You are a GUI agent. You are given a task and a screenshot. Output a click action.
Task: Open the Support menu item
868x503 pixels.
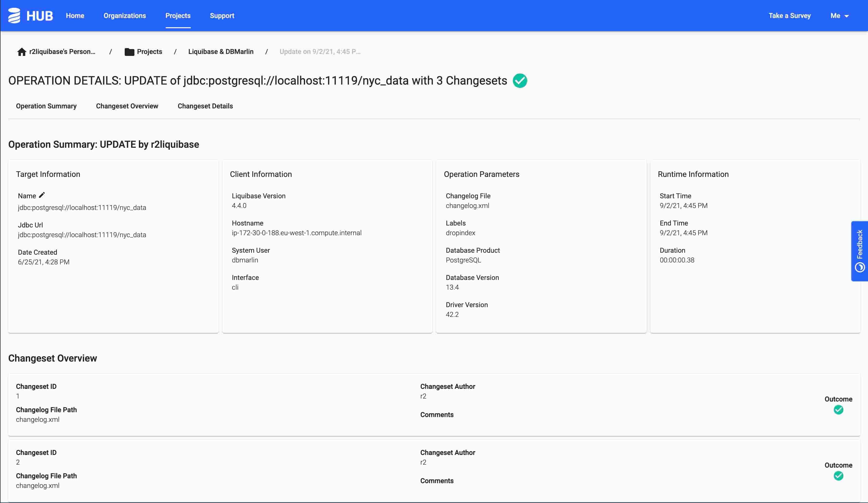coord(222,16)
